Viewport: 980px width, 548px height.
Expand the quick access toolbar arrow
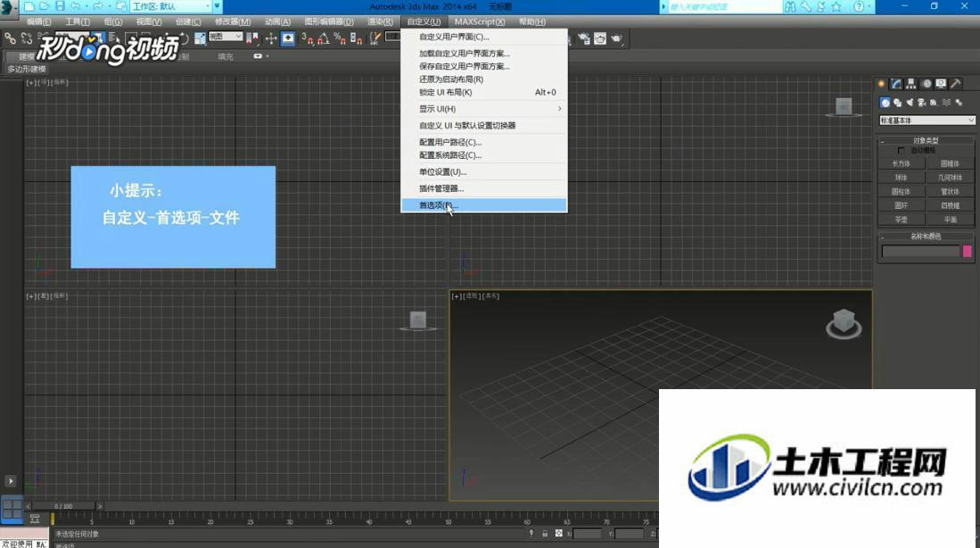[x=218, y=6]
